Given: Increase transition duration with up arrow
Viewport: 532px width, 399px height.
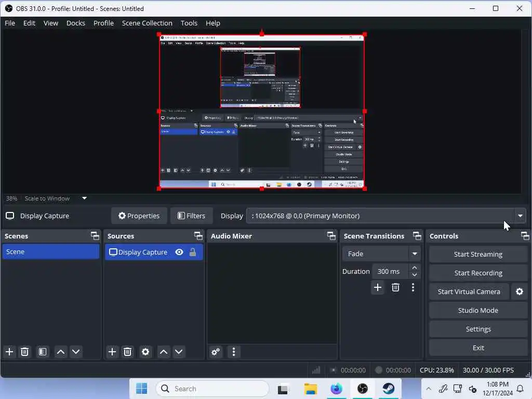Looking at the screenshot, I should [415, 268].
